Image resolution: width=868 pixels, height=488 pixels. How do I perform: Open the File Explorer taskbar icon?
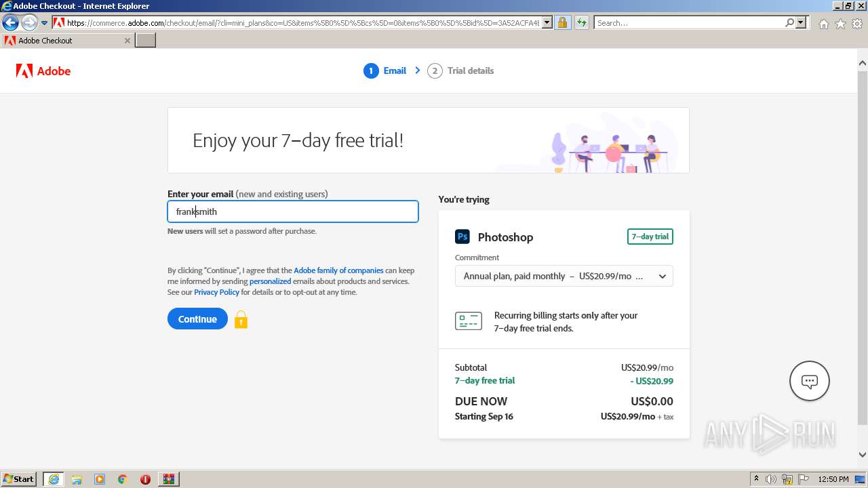[77, 479]
